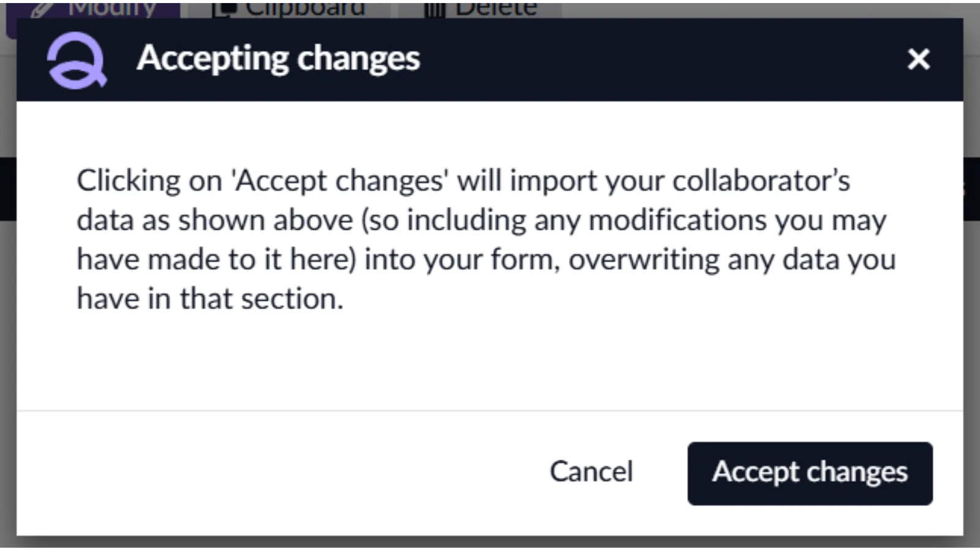Select the Clipboard toolbar label
This screenshot has height=551, width=980.
(305, 9)
